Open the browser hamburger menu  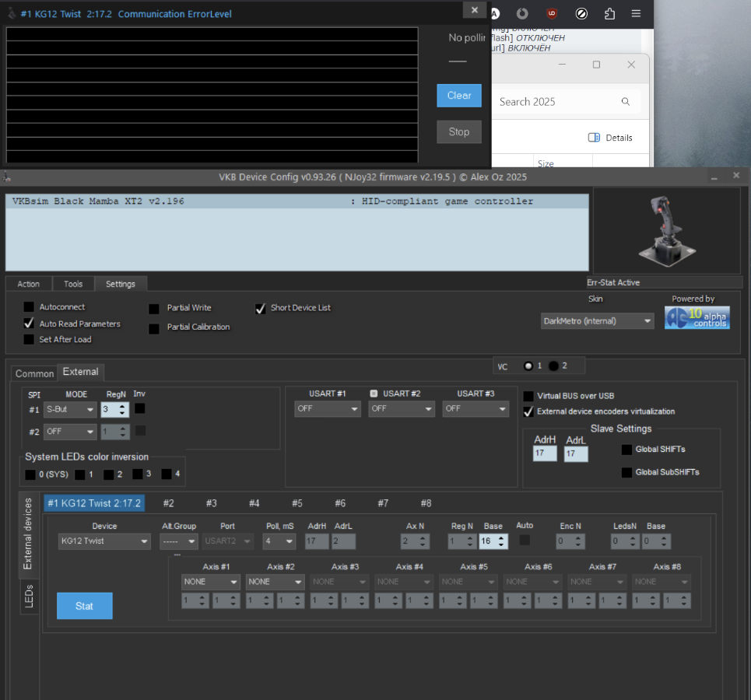[636, 13]
